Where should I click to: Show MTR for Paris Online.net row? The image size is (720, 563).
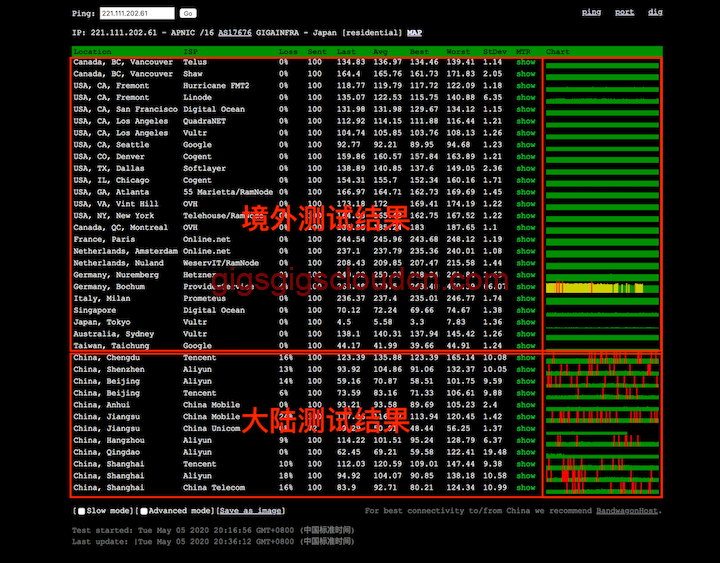(525, 240)
